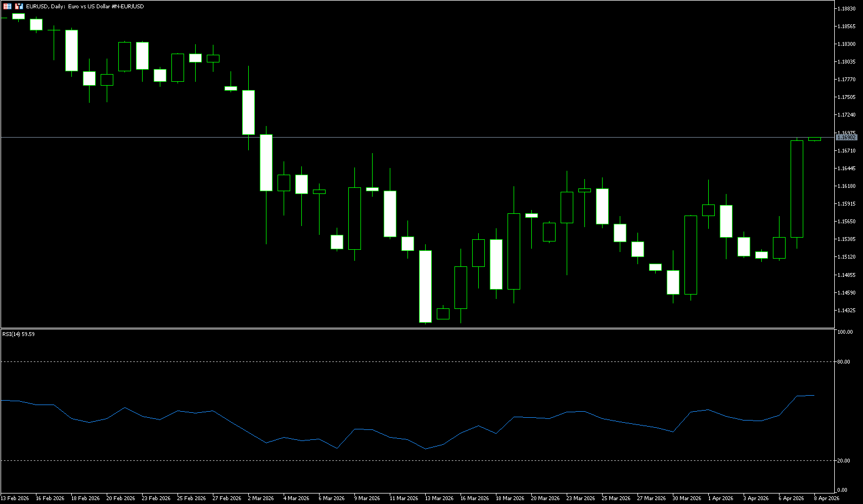Pick the 8 Apr 2026 date label
This screenshot has width=863, height=504.
(x=826, y=498)
